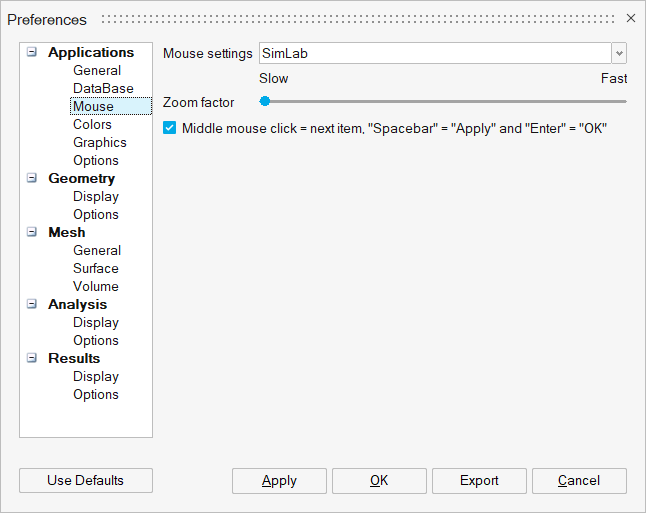Open the Mouse settings dropdown
The width and height of the screenshot is (646, 513).
pos(619,53)
